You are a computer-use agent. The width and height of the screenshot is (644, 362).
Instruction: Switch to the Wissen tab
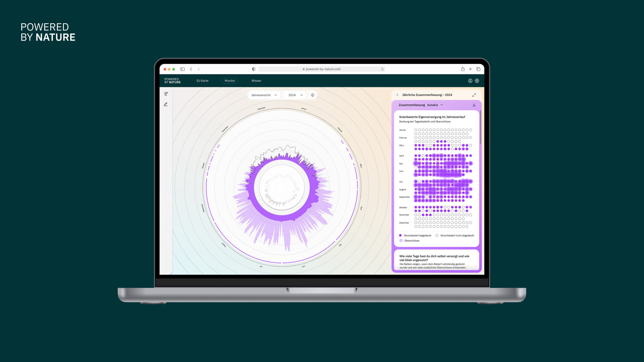(x=256, y=81)
